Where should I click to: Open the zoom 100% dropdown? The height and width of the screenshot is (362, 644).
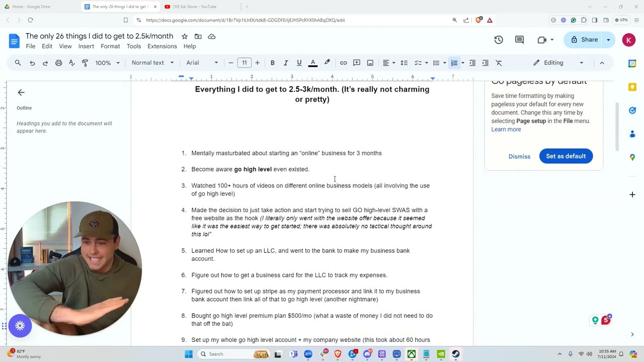click(108, 63)
